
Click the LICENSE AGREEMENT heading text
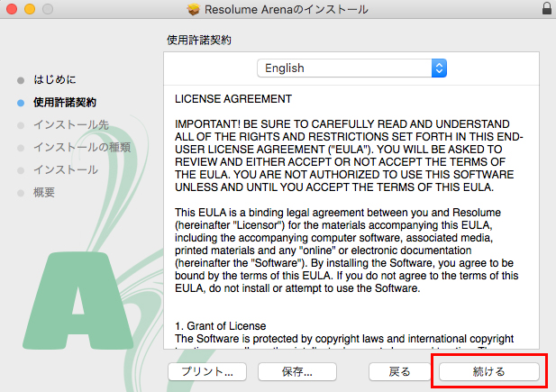tap(233, 98)
